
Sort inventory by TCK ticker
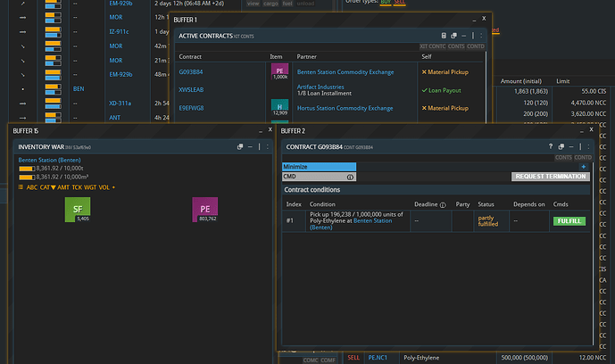[77, 187]
